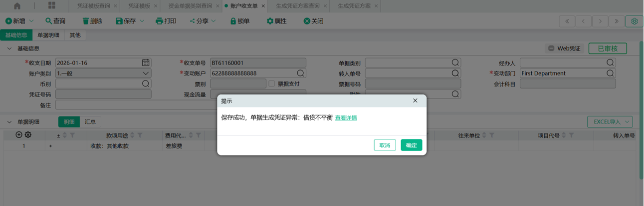644x206 pixels.
Task: Open the 查看详情 link
Action: click(346, 118)
